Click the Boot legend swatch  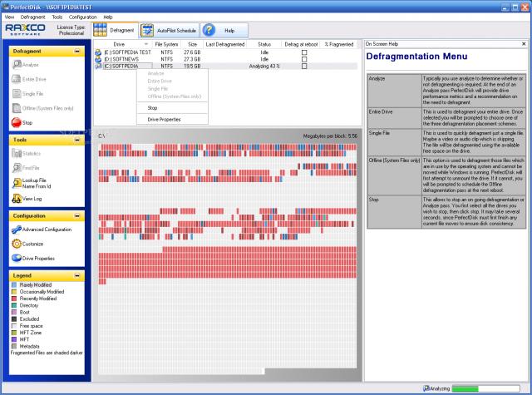tap(14, 312)
